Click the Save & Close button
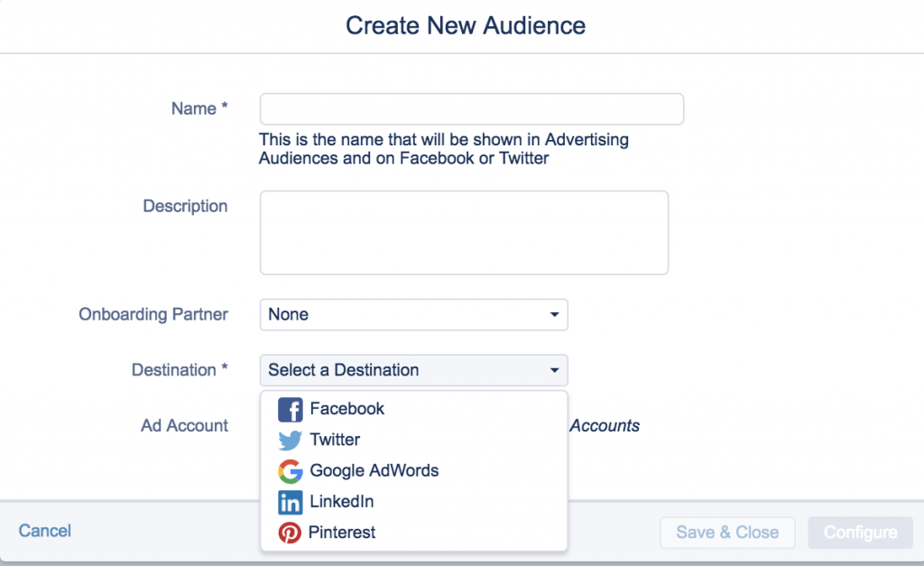The image size is (924, 566). coord(727,533)
